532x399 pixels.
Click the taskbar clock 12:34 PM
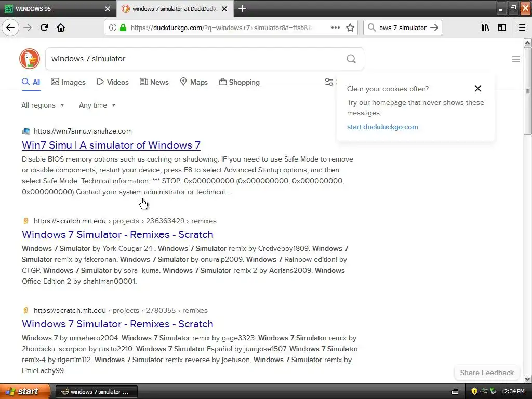click(513, 392)
